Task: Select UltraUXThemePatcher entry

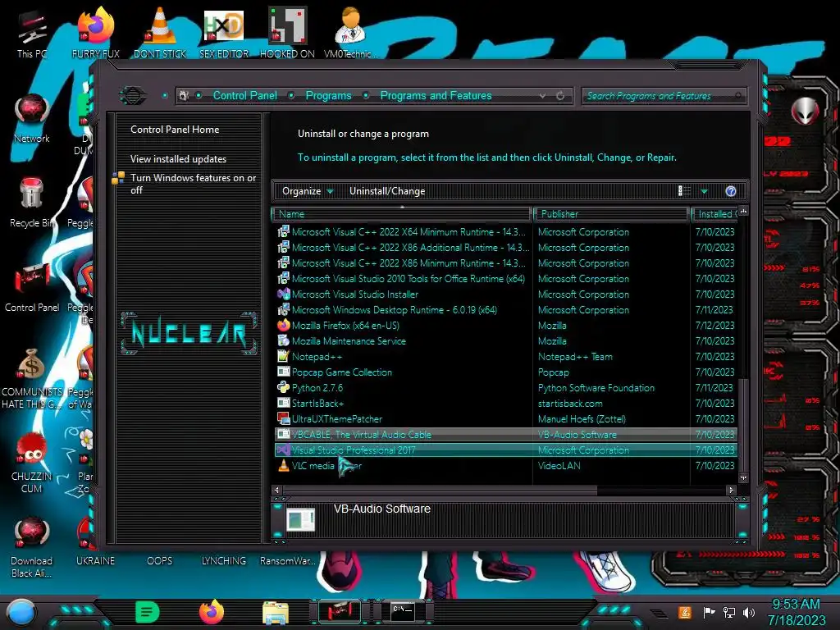Action: [x=505, y=419]
